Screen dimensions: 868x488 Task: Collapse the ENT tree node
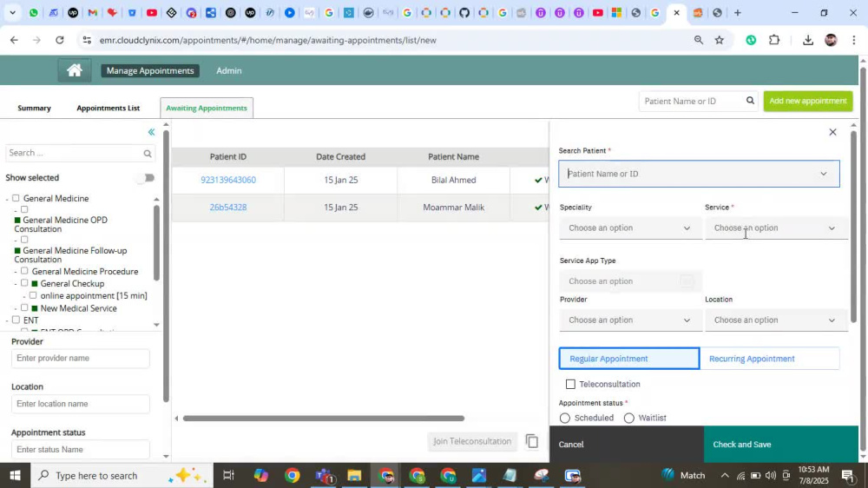pyautogui.click(x=8, y=320)
